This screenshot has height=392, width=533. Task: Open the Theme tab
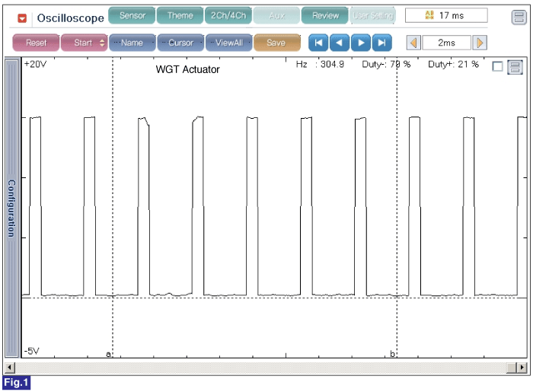click(180, 16)
